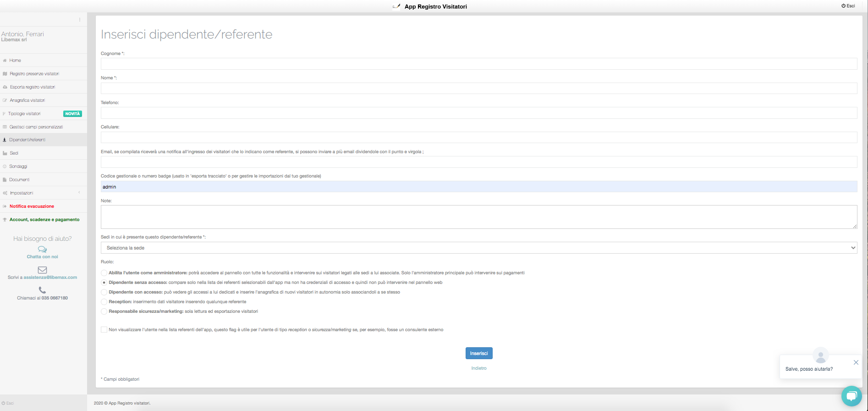The height and width of the screenshot is (411, 868).
Task: Click the Esporta registro visitatori cloud icon
Action: pyautogui.click(x=5, y=87)
